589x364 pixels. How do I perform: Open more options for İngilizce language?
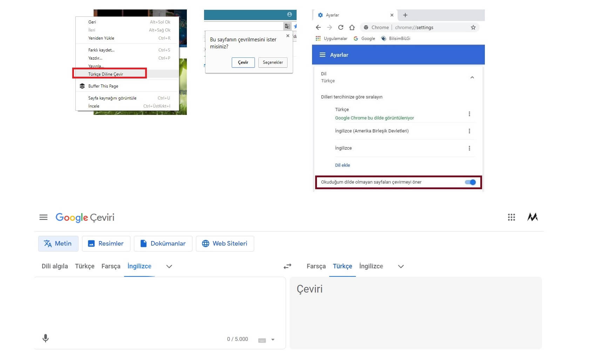tap(469, 148)
